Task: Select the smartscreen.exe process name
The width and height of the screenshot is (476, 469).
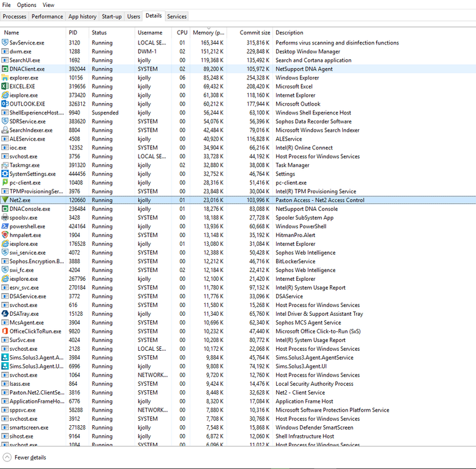Action: (x=29, y=428)
